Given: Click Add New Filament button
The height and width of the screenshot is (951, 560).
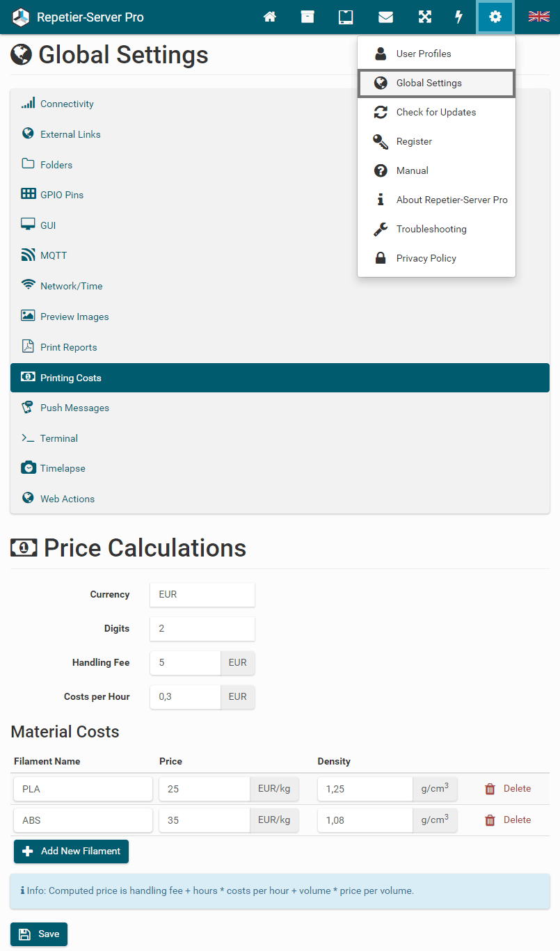Looking at the screenshot, I should [71, 851].
